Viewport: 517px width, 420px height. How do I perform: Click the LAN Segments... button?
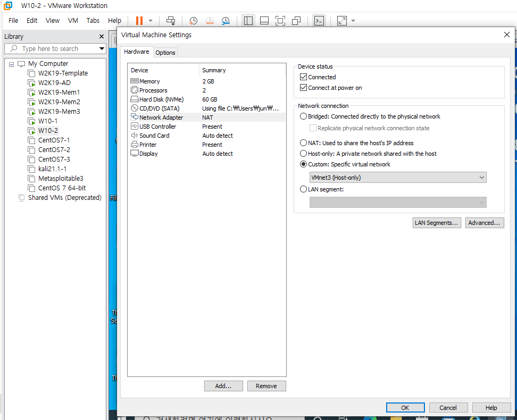pyautogui.click(x=437, y=223)
